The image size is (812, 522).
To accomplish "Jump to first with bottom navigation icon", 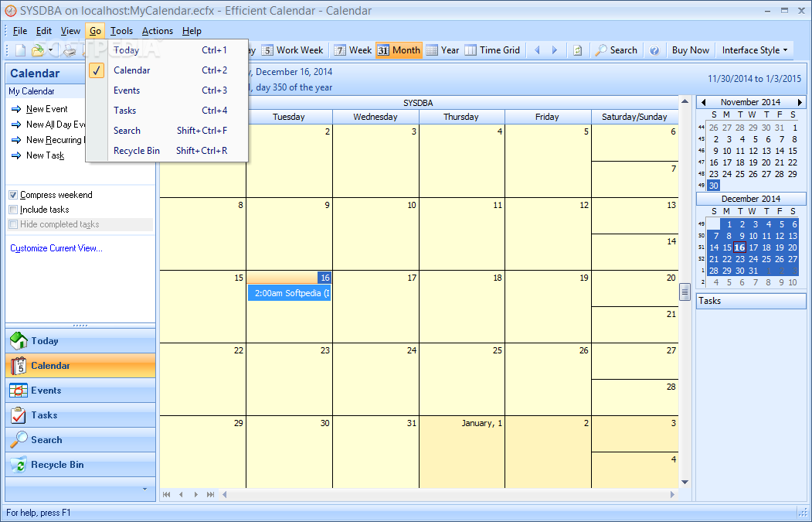I will pos(166,494).
